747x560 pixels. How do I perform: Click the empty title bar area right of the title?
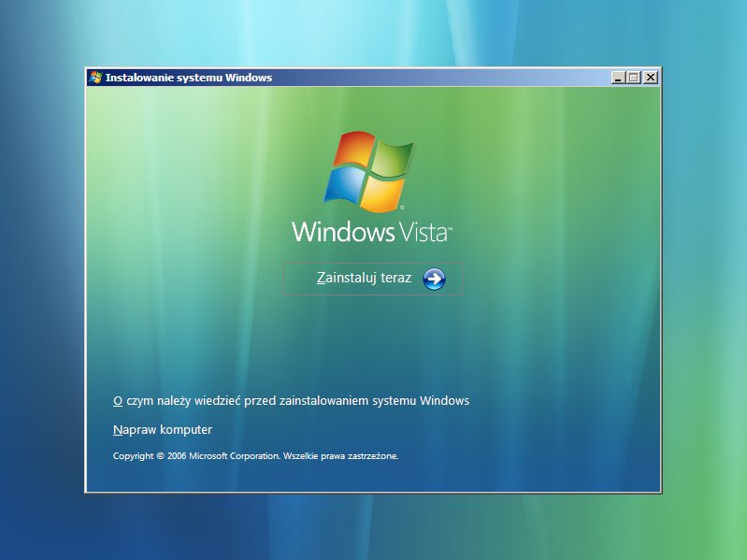pyautogui.click(x=439, y=78)
